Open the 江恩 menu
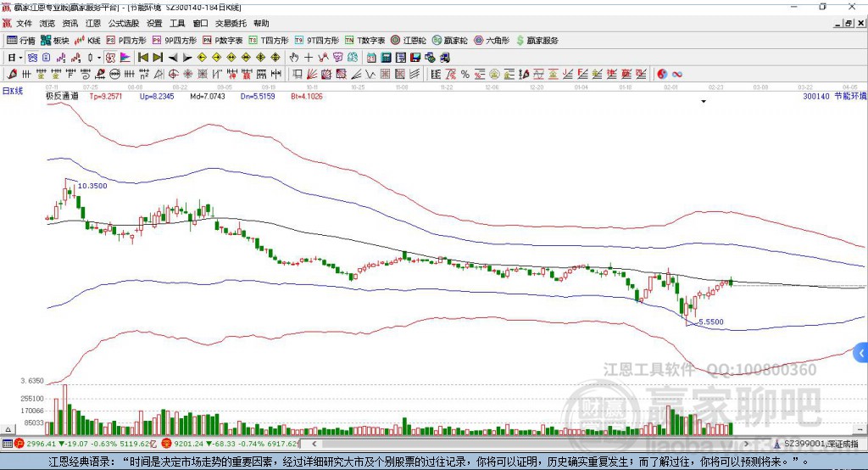The width and height of the screenshot is (868, 470). coord(93,23)
